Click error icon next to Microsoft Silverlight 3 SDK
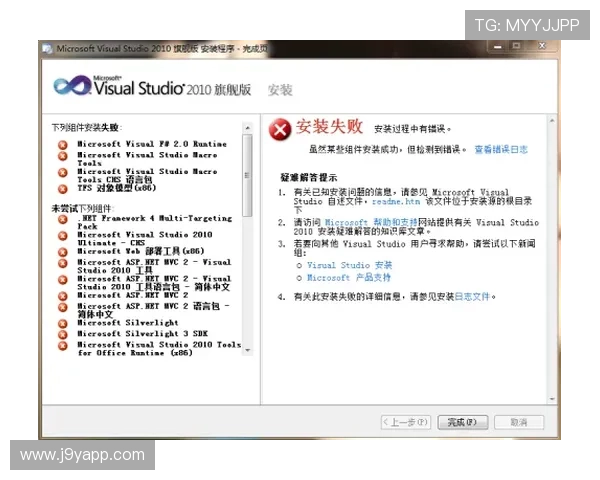Screen dimensions: 600x480 tap(64, 333)
